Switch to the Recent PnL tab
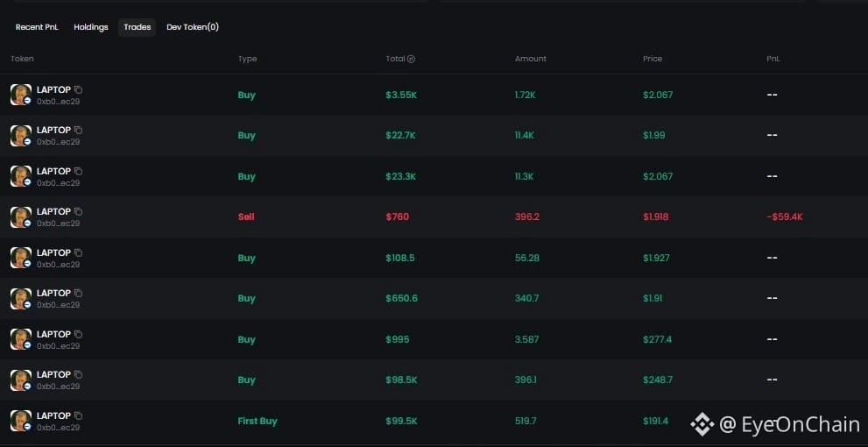This screenshot has width=868, height=447. (x=37, y=27)
